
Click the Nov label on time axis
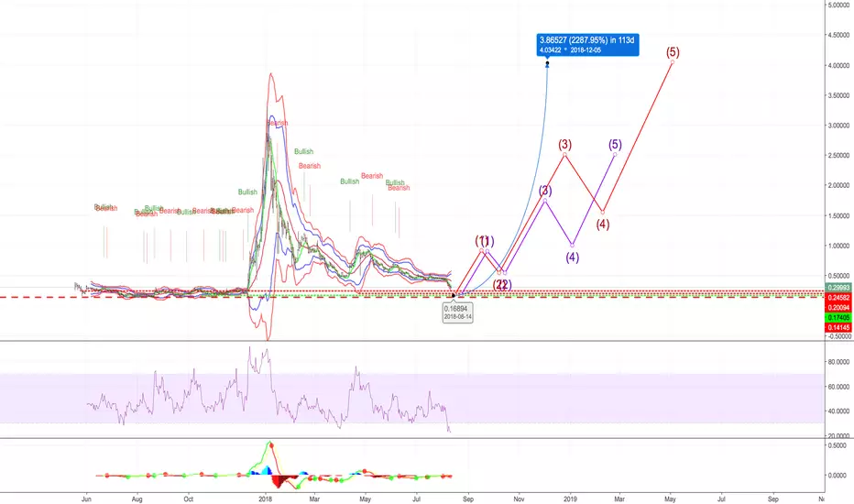(519, 499)
